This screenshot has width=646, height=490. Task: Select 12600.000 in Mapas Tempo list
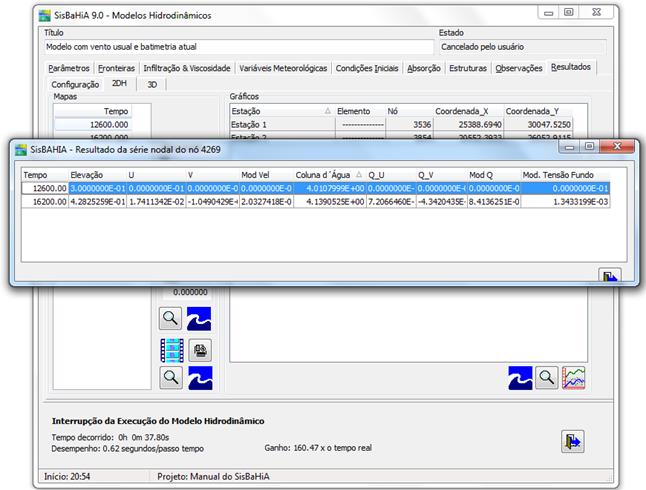click(92, 124)
